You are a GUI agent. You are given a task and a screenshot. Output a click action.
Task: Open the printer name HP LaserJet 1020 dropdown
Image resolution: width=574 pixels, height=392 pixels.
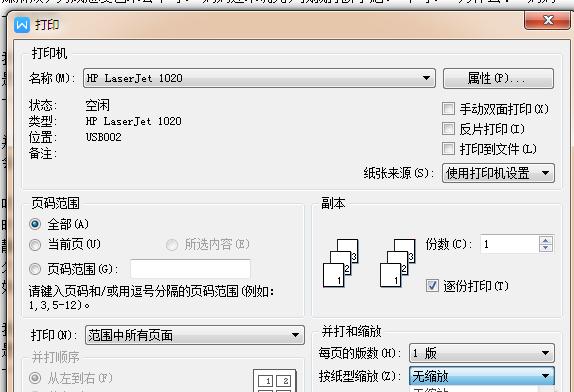(x=259, y=78)
